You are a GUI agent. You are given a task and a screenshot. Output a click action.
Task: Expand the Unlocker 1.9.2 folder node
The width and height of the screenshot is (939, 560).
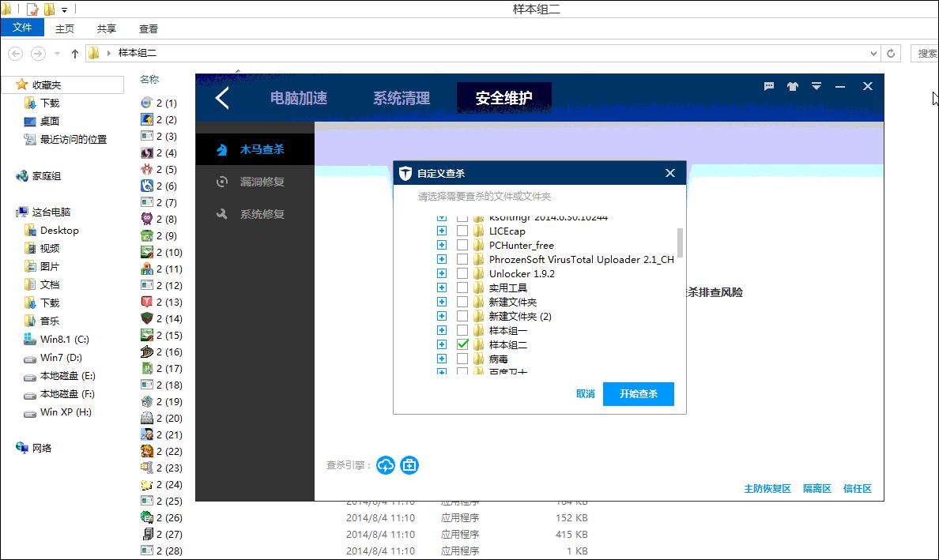[x=442, y=273]
